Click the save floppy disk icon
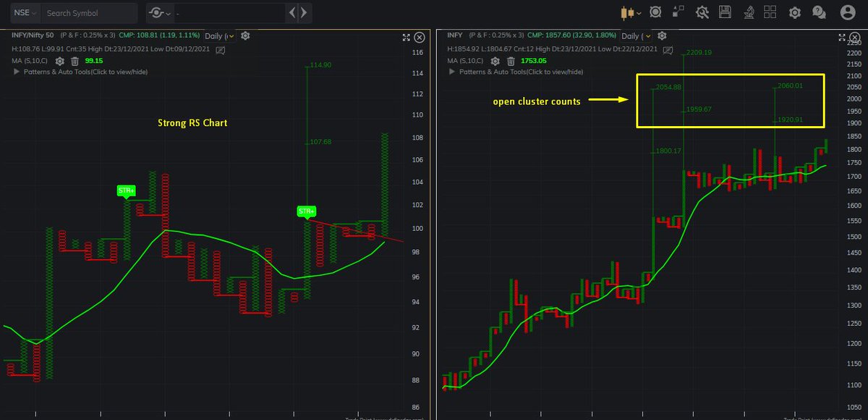868x420 pixels. (725, 12)
